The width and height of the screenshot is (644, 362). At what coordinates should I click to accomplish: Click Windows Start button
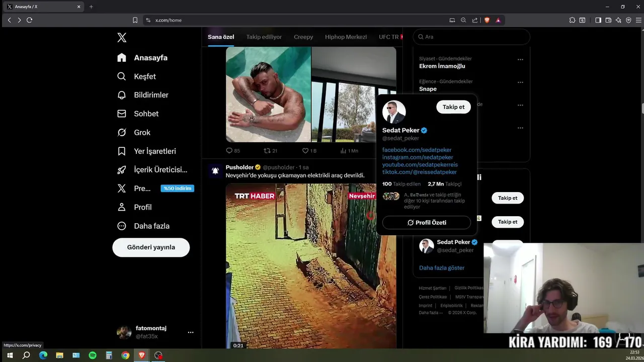(x=10, y=355)
